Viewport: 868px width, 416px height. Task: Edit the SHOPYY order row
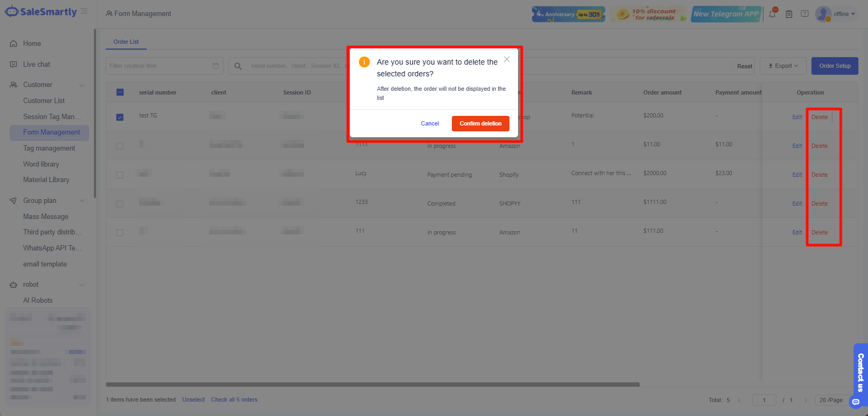[x=797, y=203]
